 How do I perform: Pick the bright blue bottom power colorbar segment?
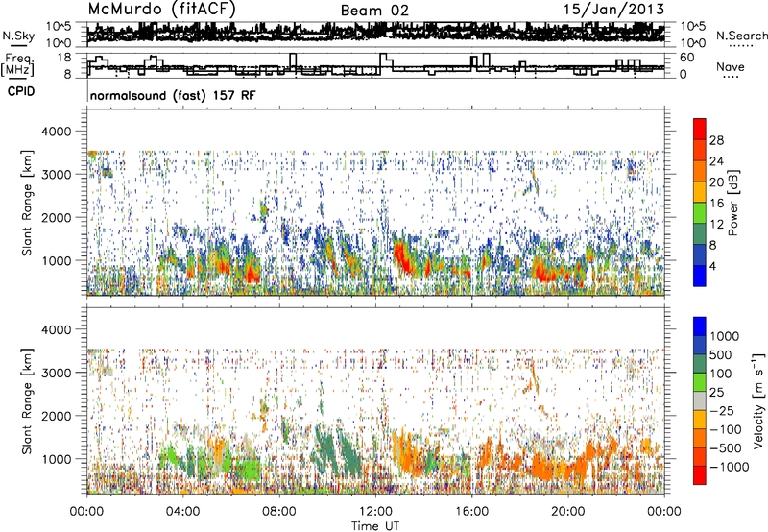coord(700,277)
